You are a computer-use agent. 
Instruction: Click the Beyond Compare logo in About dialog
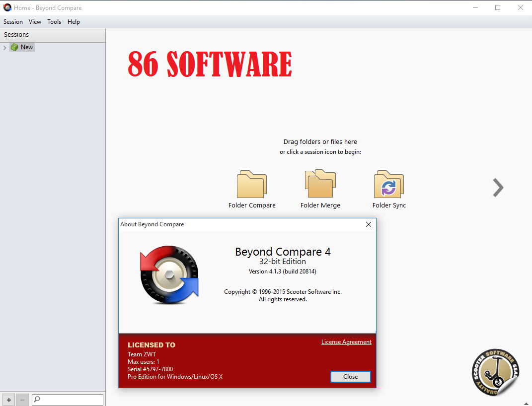point(169,274)
